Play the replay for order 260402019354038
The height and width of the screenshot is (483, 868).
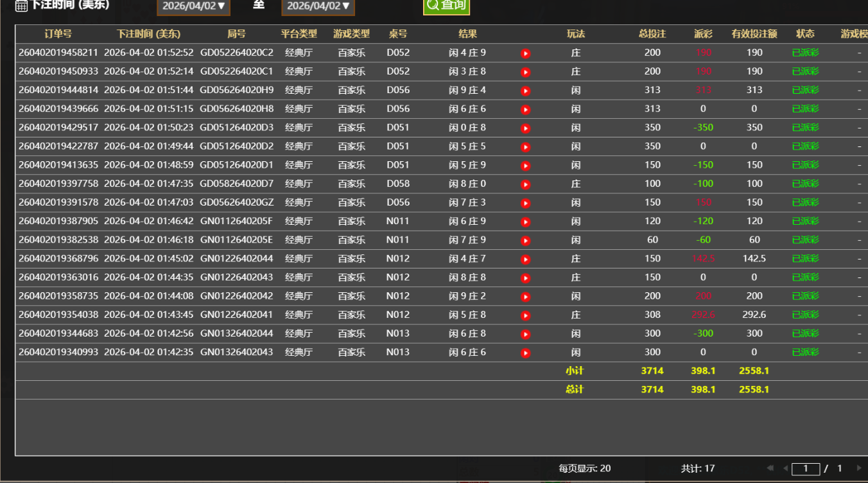pos(525,315)
